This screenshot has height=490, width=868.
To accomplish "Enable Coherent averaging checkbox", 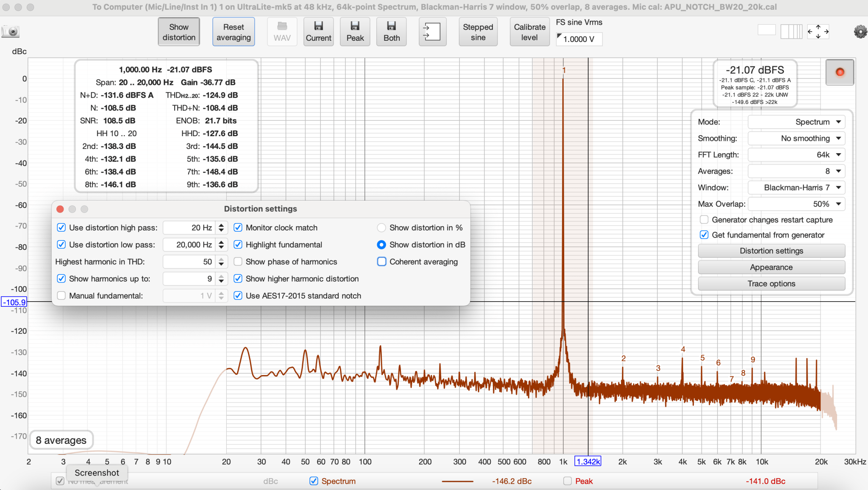I will pos(382,262).
